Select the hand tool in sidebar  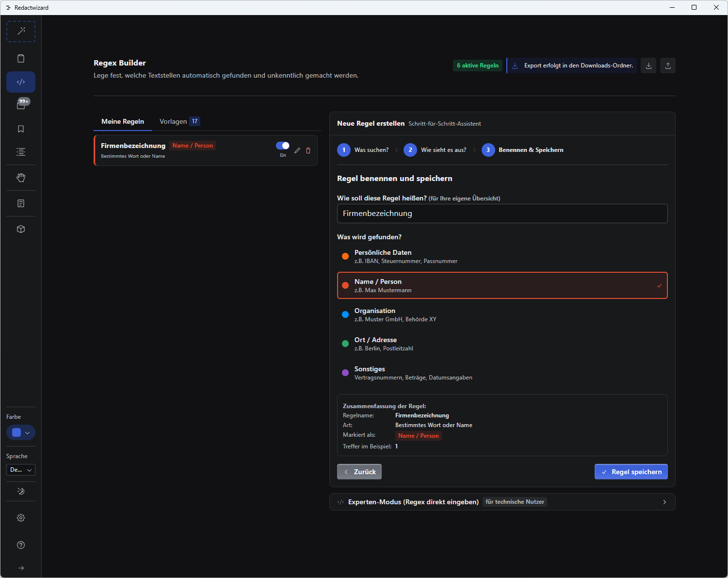coord(21,178)
